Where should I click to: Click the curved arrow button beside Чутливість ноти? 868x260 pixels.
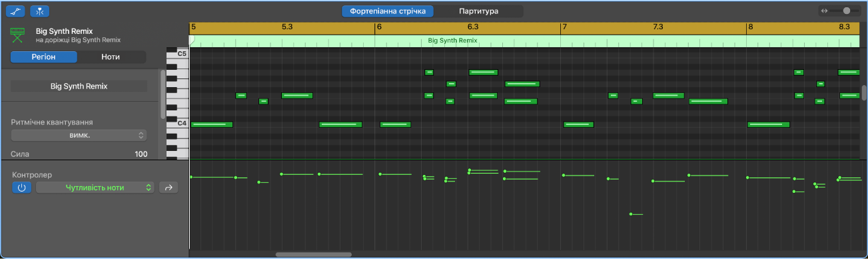pyautogui.click(x=169, y=188)
